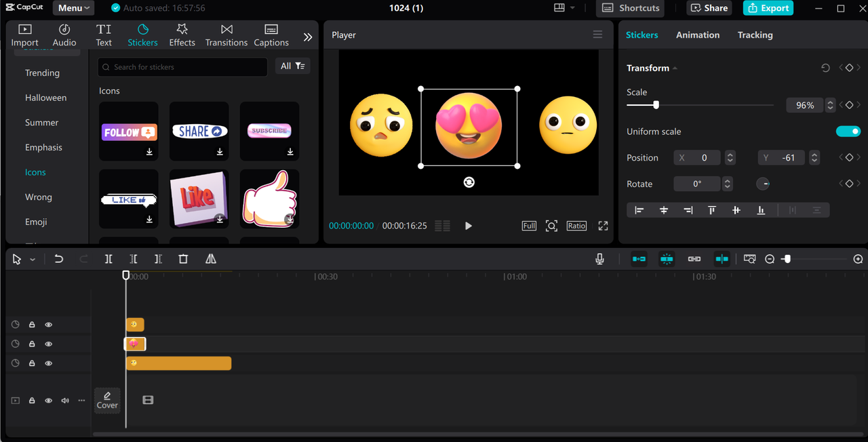868x442 pixels.
Task: Open the select tool dropdown chevron
Action: 33,260
